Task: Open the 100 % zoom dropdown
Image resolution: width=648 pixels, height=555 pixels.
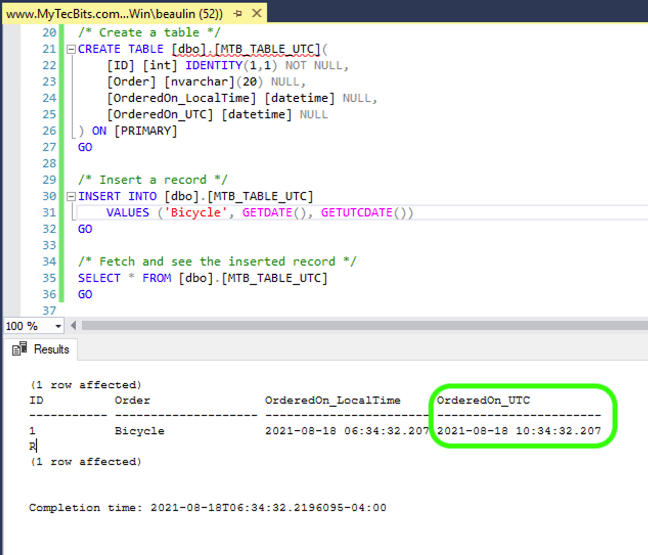Action: [x=58, y=327]
